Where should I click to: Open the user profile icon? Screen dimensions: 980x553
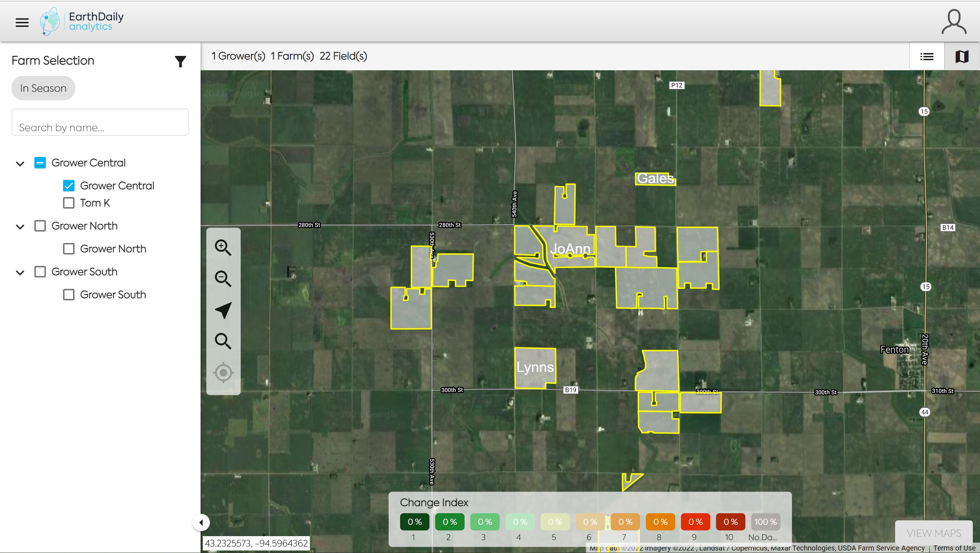tap(953, 23)
